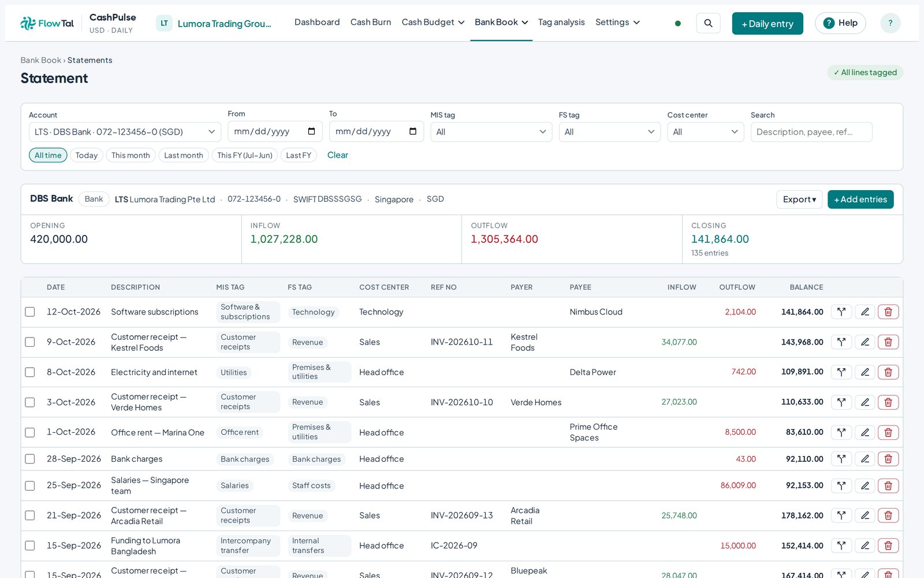Edit the Software subscriptions entry
924x578 pixels.
(x=865, y=312)
